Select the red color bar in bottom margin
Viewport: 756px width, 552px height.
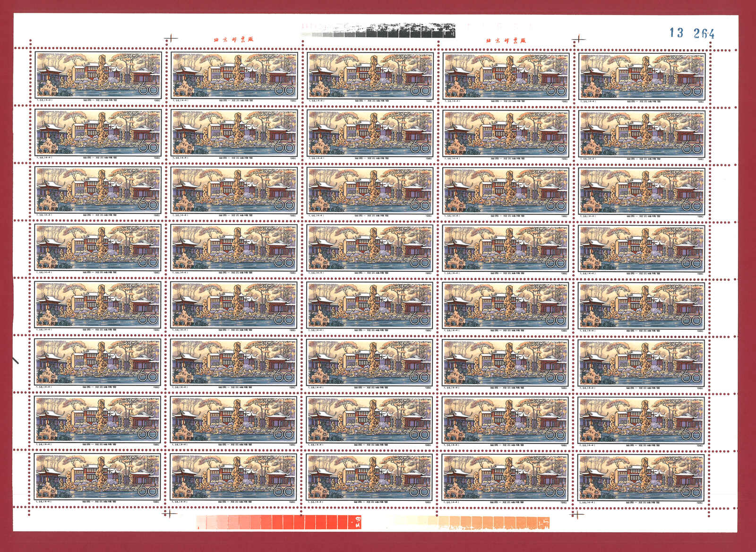click(x=279, y=522)
